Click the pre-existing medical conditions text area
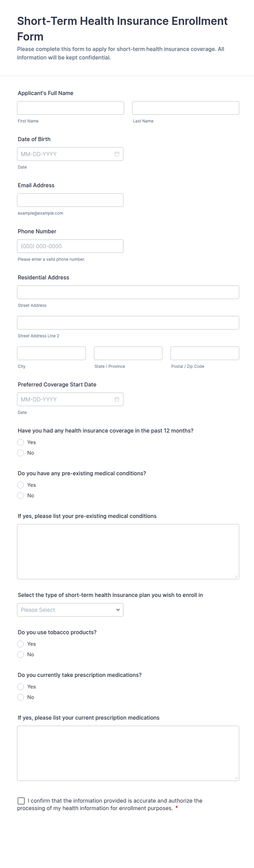 [x=128, y=551]
